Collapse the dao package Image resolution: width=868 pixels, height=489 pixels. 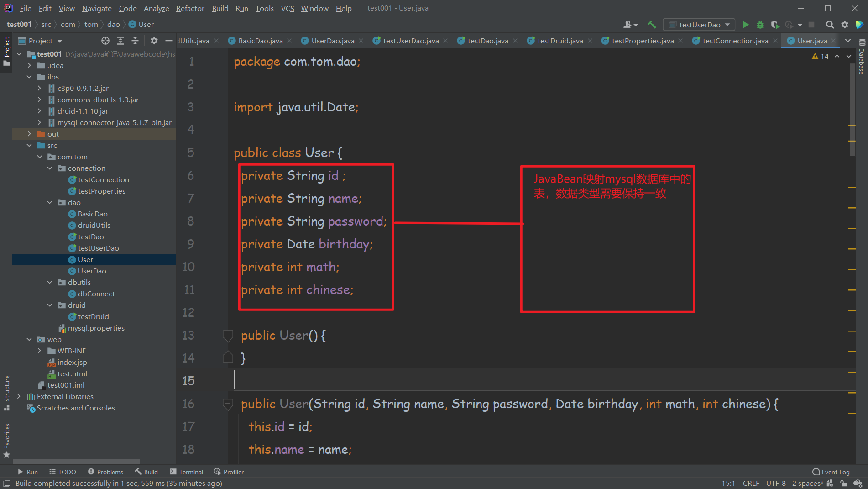coord(50,202)
